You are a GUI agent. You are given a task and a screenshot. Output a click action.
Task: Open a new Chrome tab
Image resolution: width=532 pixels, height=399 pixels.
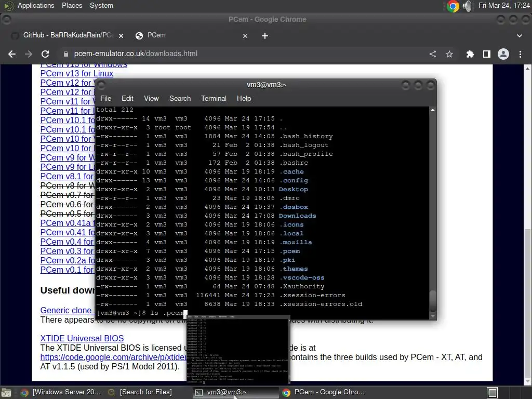pos(265,36)
